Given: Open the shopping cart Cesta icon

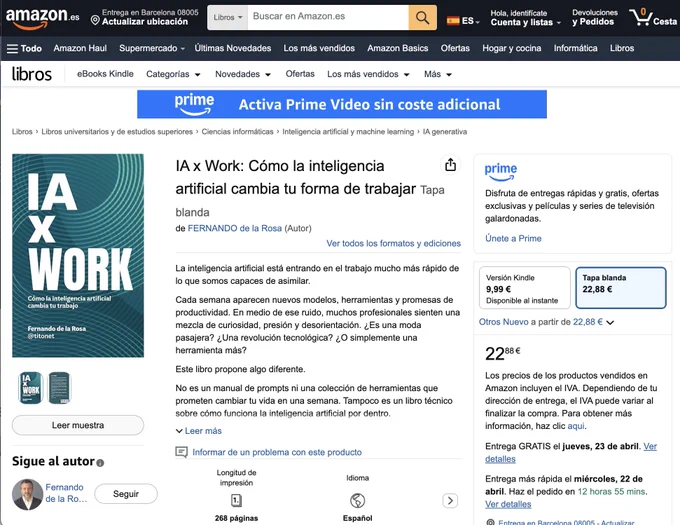Looking at the screenshot, I should click(653, 17).
